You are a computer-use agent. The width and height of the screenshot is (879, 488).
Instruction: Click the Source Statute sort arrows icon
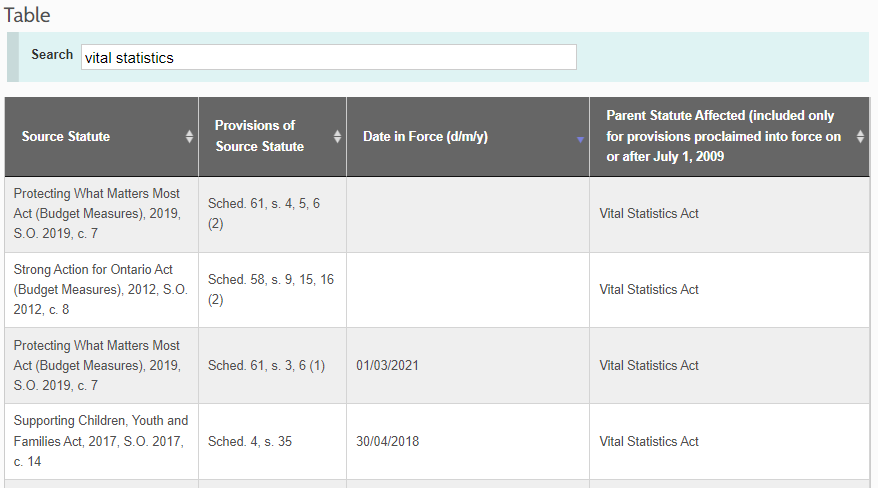click(x=189, y=137)
